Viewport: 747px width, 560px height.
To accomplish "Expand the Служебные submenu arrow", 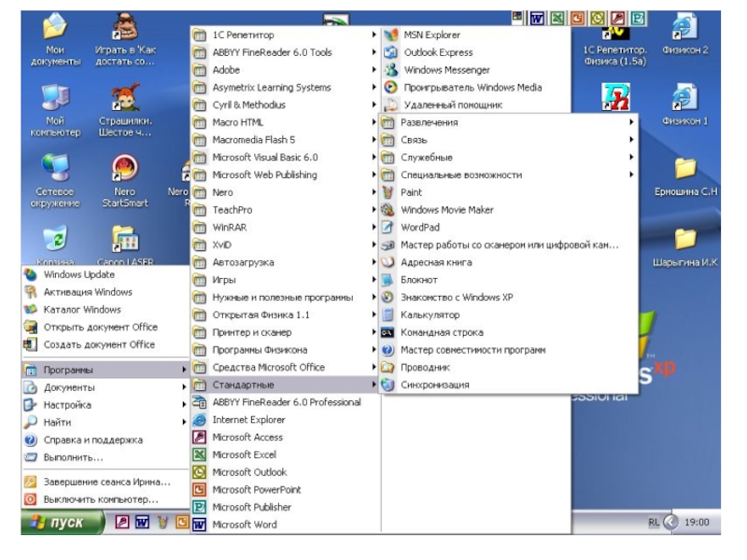I will click(631, 157).
